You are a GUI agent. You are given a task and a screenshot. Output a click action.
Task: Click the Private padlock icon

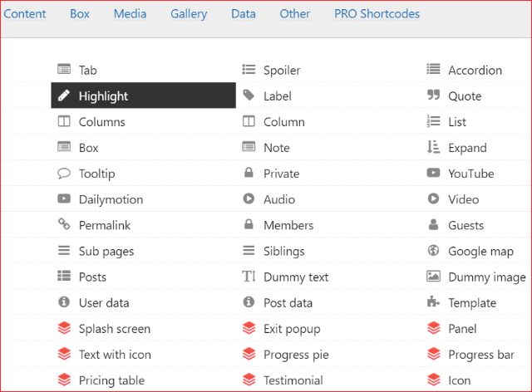point(249,173)
